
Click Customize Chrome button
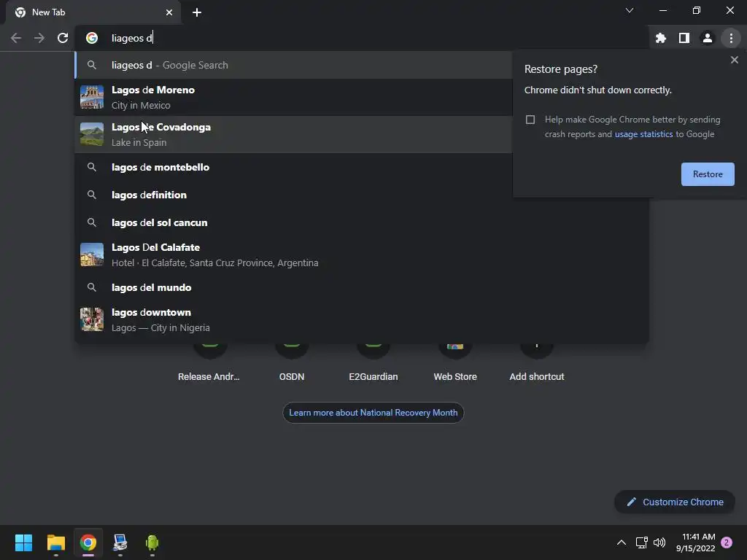[x=675, y=502]
